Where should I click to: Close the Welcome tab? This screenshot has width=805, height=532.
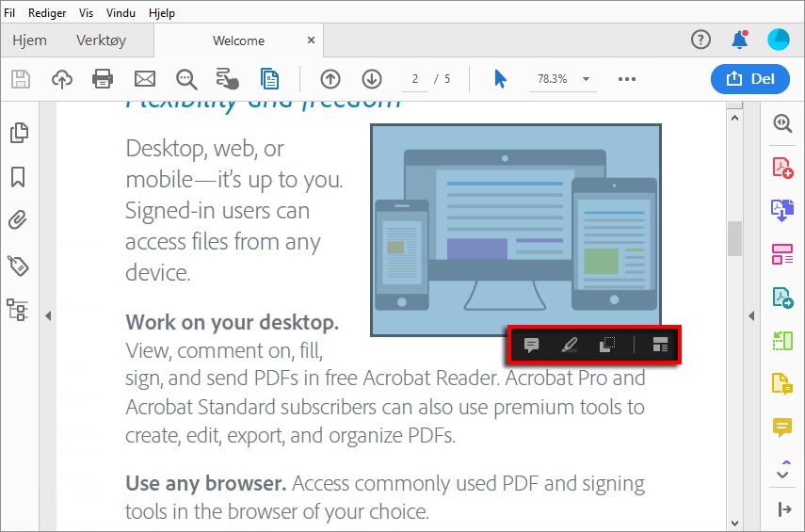[x=311, y=40]
